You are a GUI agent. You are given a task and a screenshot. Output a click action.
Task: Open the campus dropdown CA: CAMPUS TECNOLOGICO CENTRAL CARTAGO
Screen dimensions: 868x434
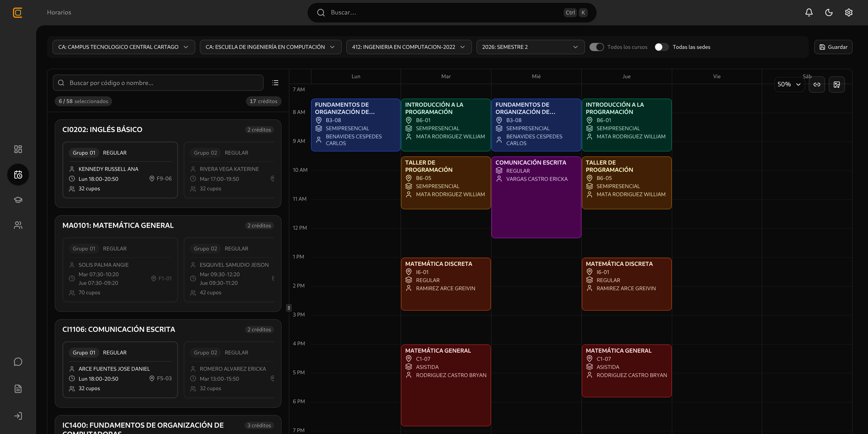pos(124,47)
